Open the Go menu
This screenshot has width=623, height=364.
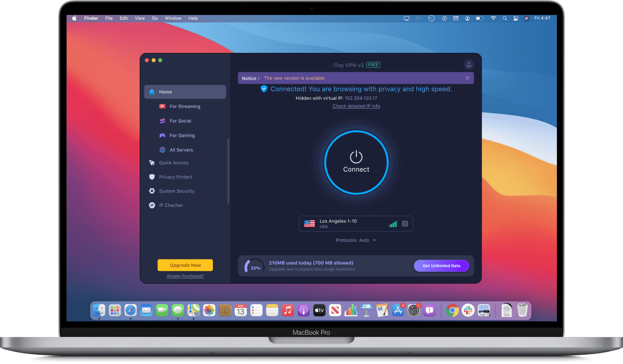pos(155,18)
